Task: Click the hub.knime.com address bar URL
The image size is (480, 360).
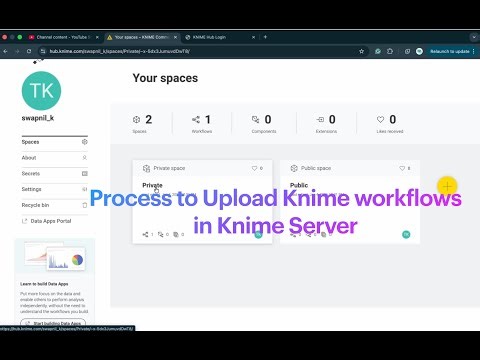Action: [x=120, y=51]
